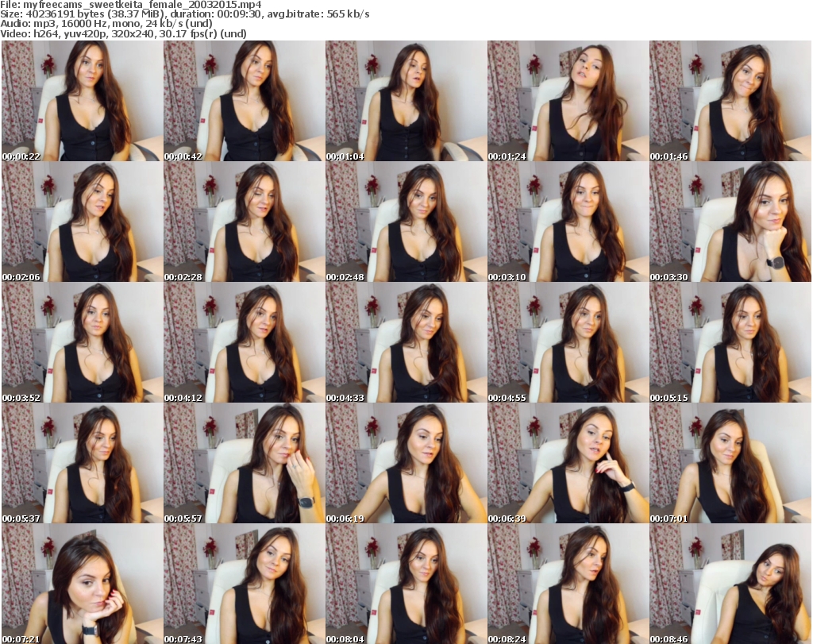Image resolution: width=813 pixels, height=644 pixels.
Task: Click the Size and duration info line
Action: tap(184, 14)
